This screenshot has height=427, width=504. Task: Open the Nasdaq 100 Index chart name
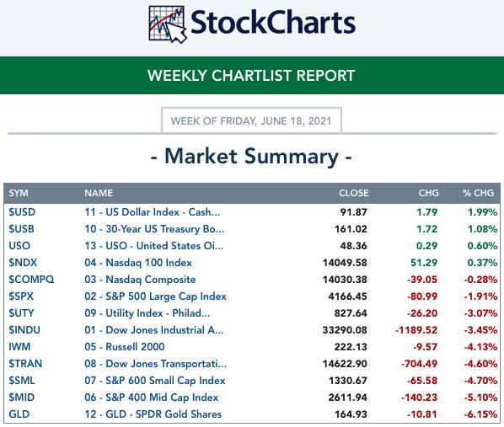[138, 263]
